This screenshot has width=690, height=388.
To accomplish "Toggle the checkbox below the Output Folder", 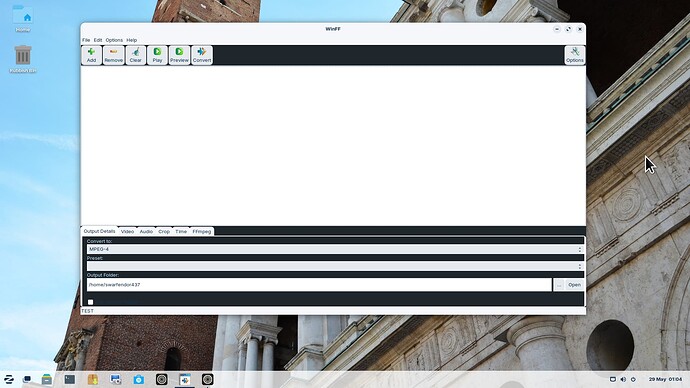I will click(x=91, y=302).
